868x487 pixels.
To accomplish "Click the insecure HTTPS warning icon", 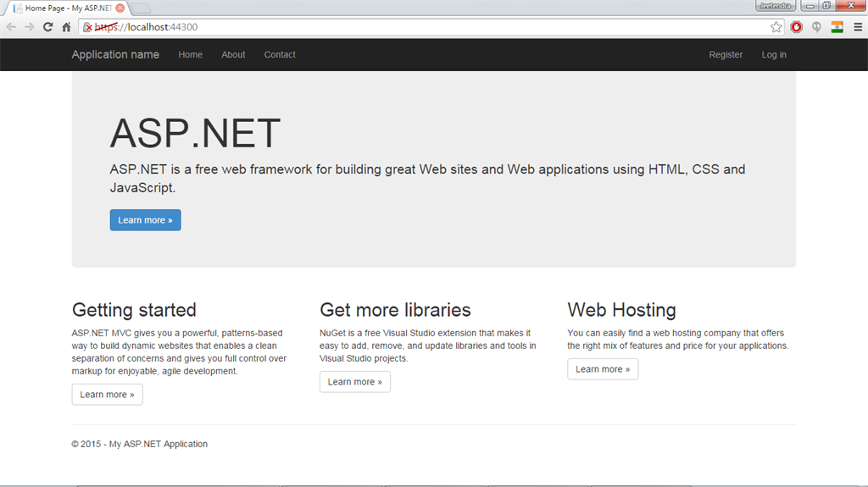I will tap(87, 27).
